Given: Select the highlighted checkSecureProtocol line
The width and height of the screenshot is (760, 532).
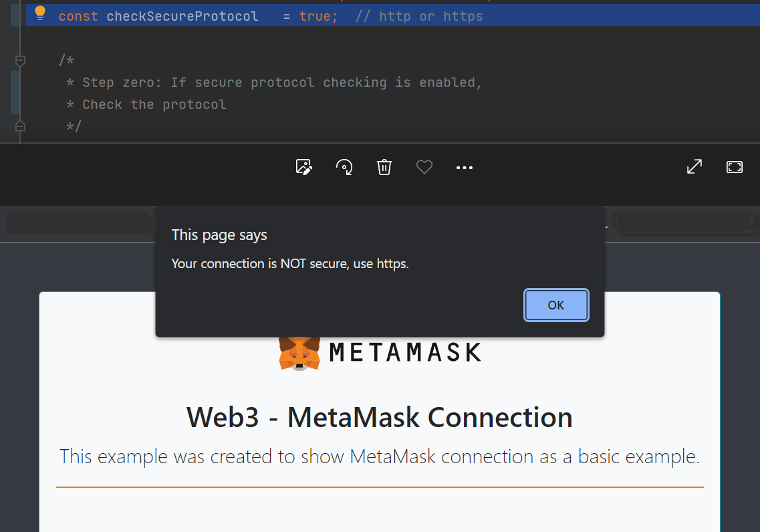Looking at the screenshot, I should 182,15.
